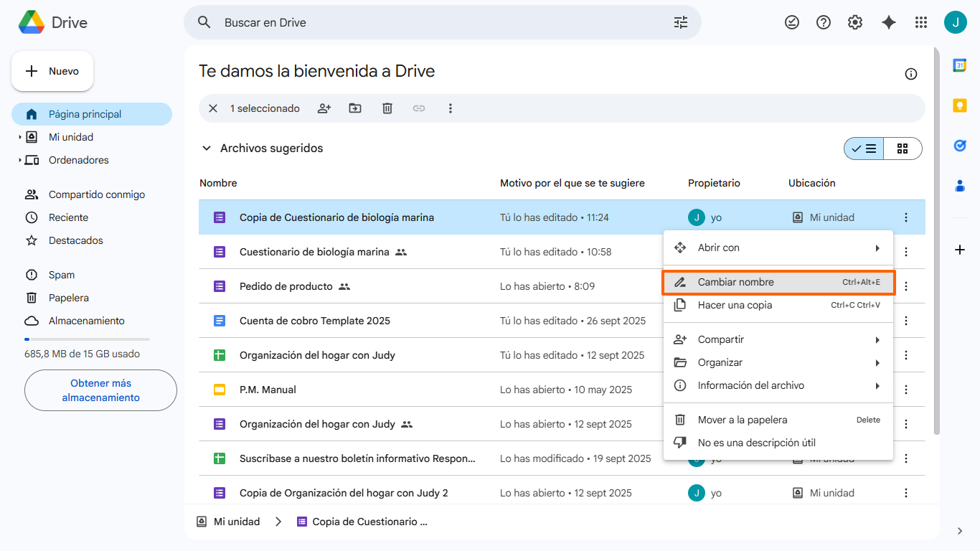980x551 pixels.
Task: Click the Nuevo button
Action: (52, 71)
